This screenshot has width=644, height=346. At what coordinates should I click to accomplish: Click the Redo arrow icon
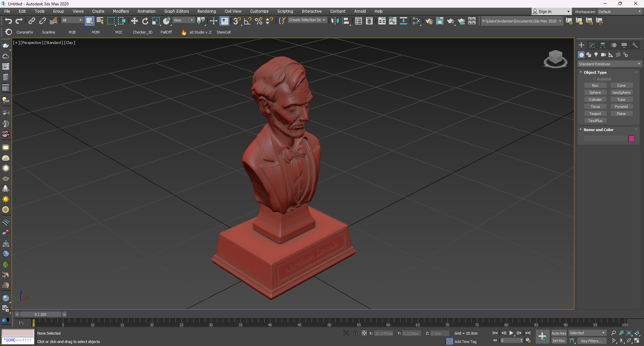tap(19, 21)
